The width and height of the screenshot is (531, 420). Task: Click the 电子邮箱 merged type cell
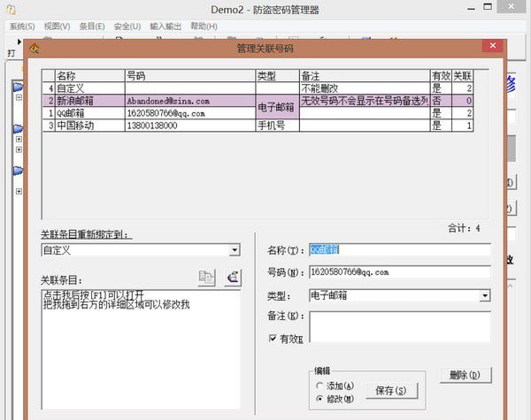(x=277, y=107)
